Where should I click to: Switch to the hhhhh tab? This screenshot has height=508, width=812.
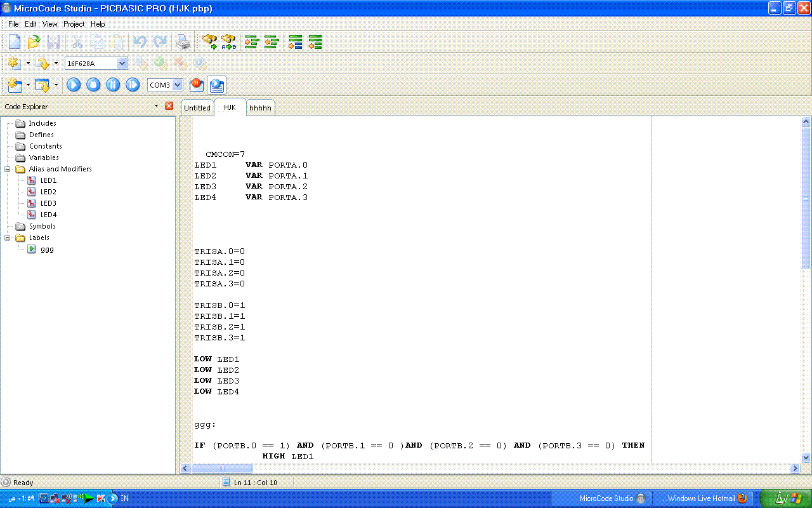coord(260,108)
